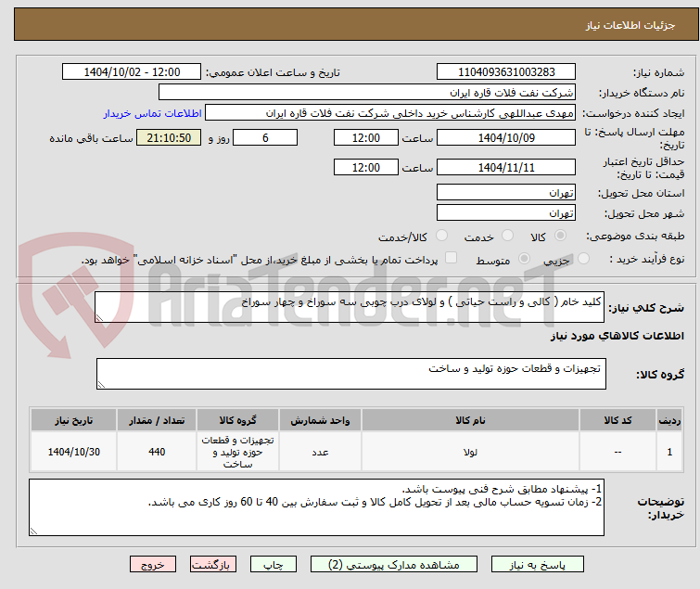Click the remaining time field 21:10:50
The height and width of the screenshot is (589, 700).
pyautogui.click(x=169, y=137)
